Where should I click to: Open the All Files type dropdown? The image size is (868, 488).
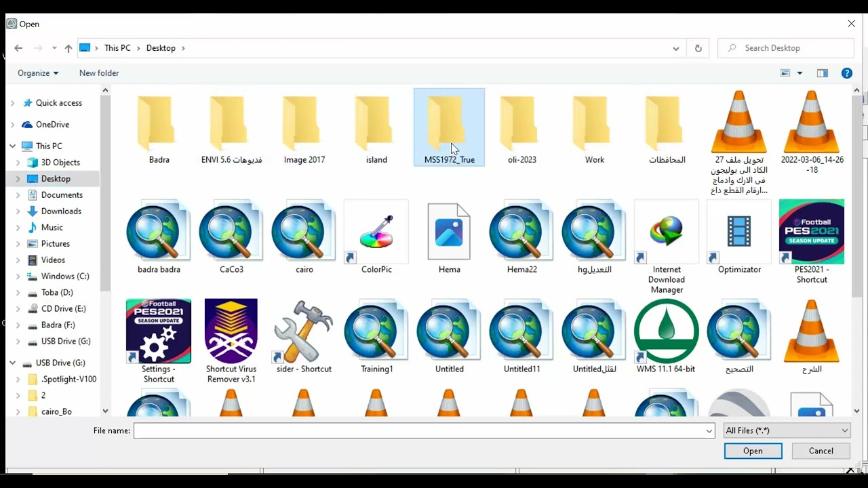click(787, 430)
